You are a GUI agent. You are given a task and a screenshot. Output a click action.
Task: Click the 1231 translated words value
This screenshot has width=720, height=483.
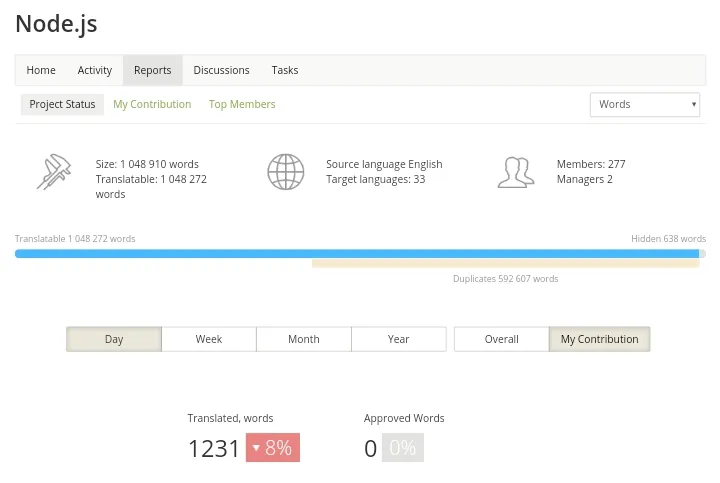pos(214,449)
